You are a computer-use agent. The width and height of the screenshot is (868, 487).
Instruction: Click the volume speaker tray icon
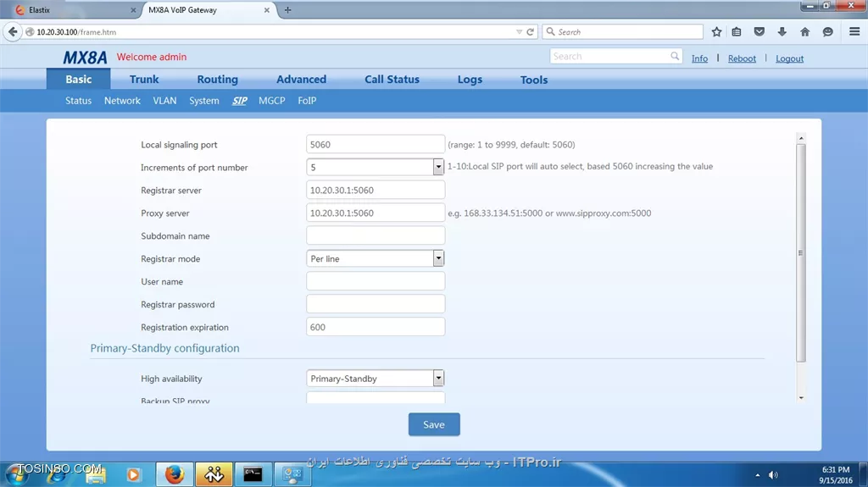pyautogui.click(x=773, y=475)
